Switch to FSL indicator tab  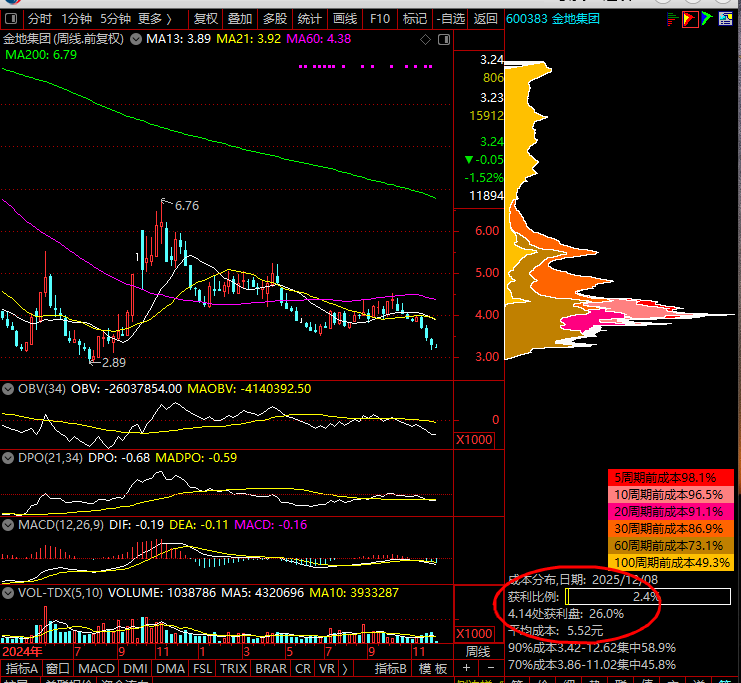(x=203, y=669)
